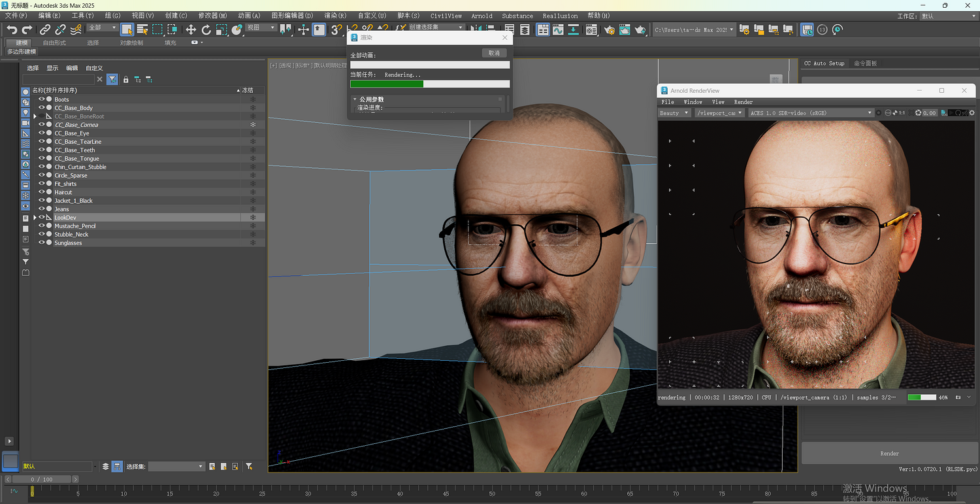Click the 多边形建模 ribbon button
Viewport: 980px width, 504px height.
22,52
